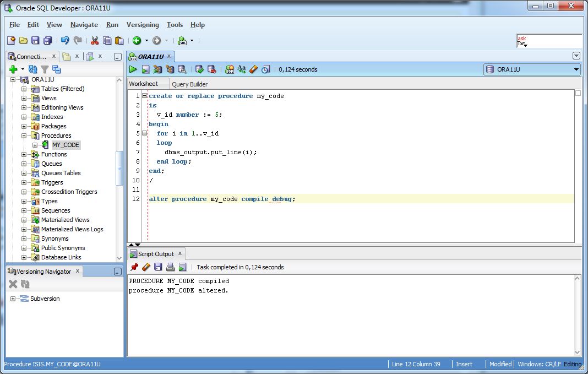The image size is (588, 374).
Task: Clear the worksheet with the eraser icon
Action: [253, 69]
